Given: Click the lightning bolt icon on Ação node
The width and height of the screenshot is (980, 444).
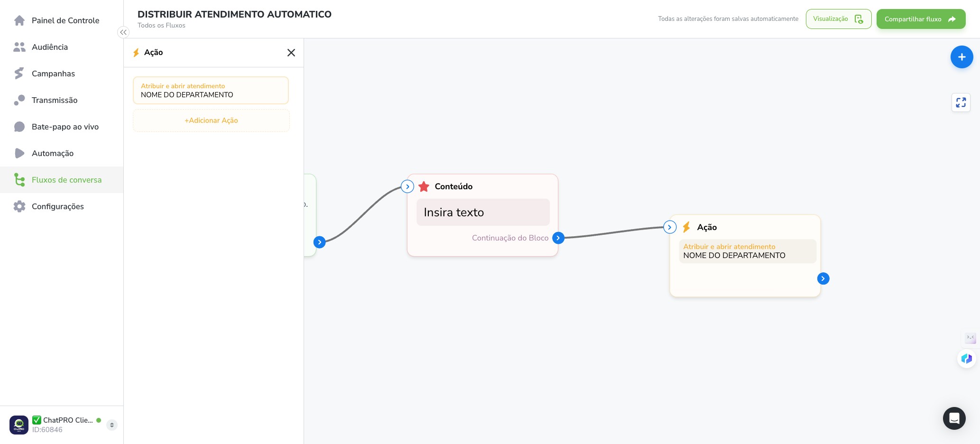Looking at the screenshot, I should point(686,227).
